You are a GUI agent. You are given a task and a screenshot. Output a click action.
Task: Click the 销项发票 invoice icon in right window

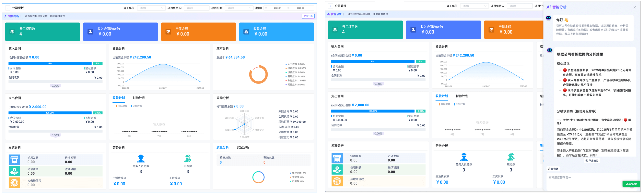pyautogui.click(x=337, y=158)
